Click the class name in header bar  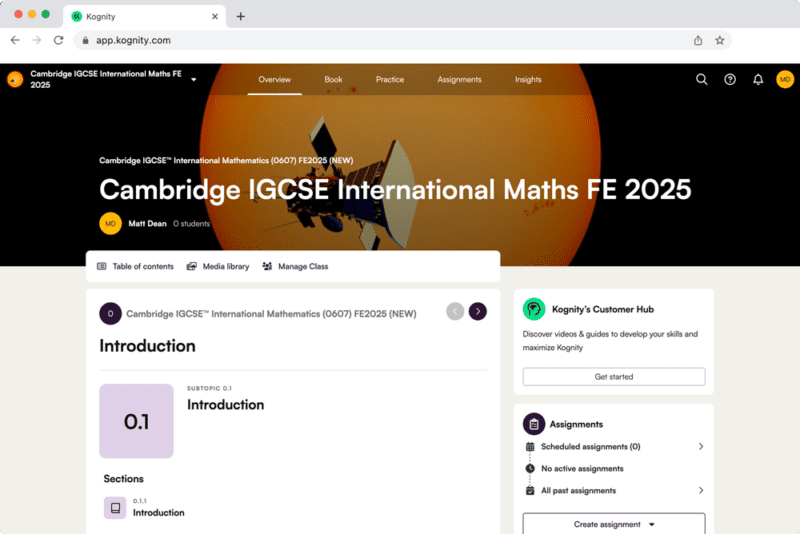pyautogui.click(x=106, y=79)
